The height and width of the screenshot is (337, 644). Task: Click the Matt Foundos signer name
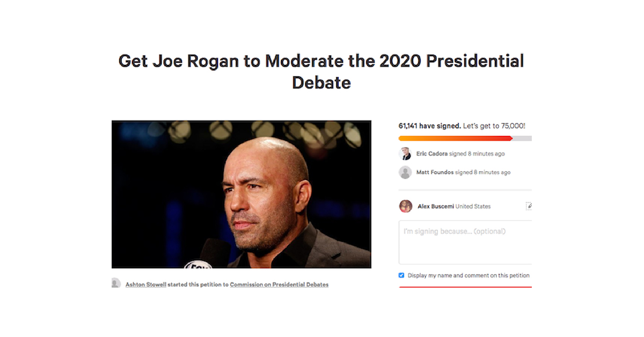435,172
